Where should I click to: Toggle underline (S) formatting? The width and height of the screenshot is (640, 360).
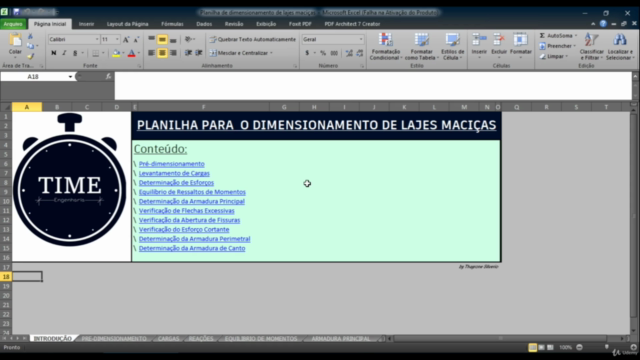click(75, 53)
